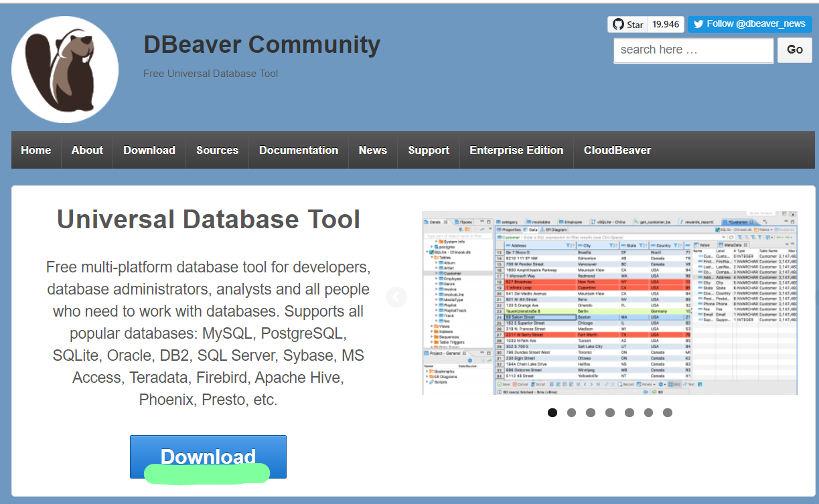
Task: Open the DBeaver screenshot slide image
Action: tap(609, 303)
